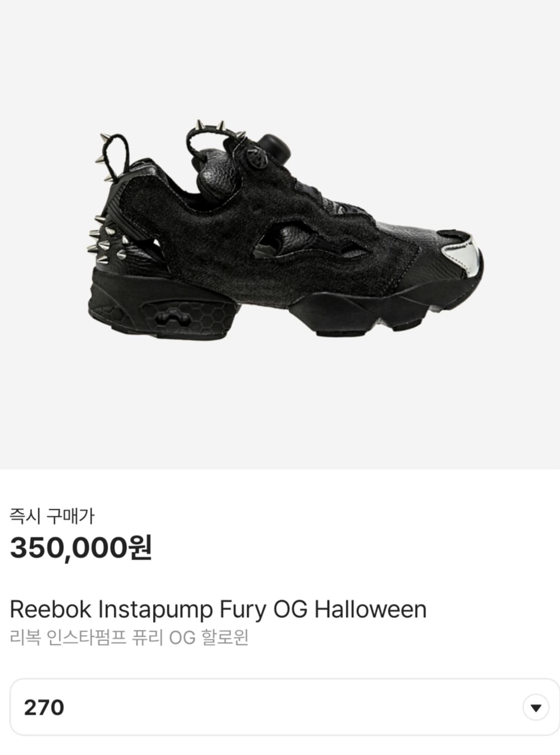
Task: Click the 할로윈 text in Korean subtitle
Action: point(224,638)
